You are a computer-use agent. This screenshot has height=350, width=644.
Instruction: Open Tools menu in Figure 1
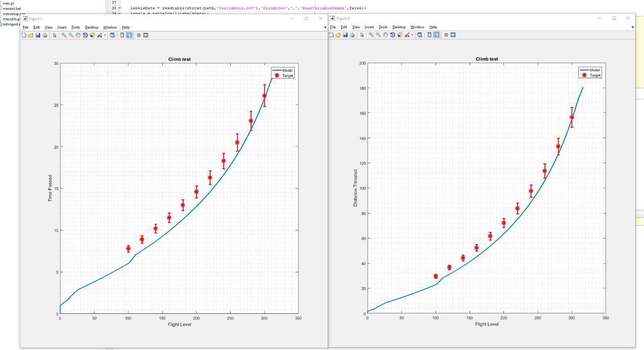[x=76, y=27]
